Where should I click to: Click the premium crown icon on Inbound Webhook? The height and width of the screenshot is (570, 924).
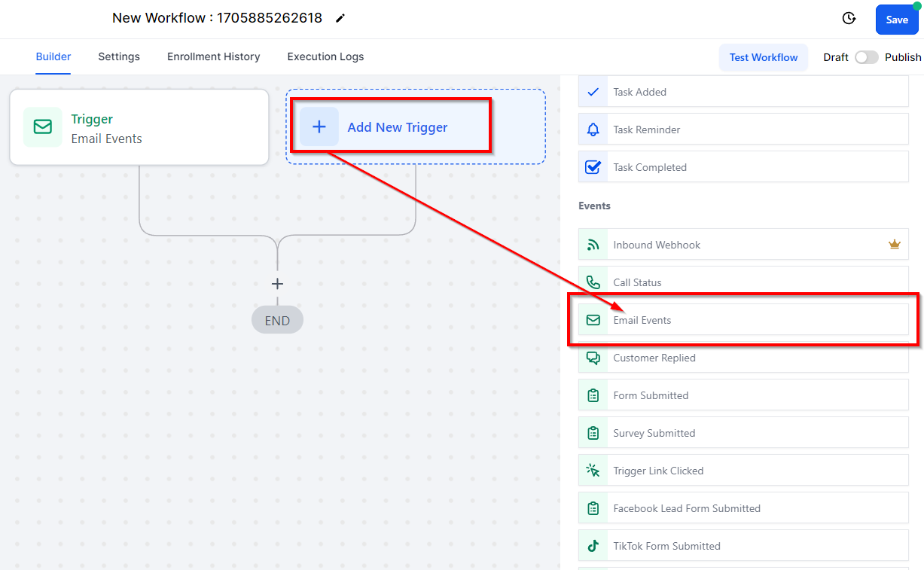coord(894,244)
